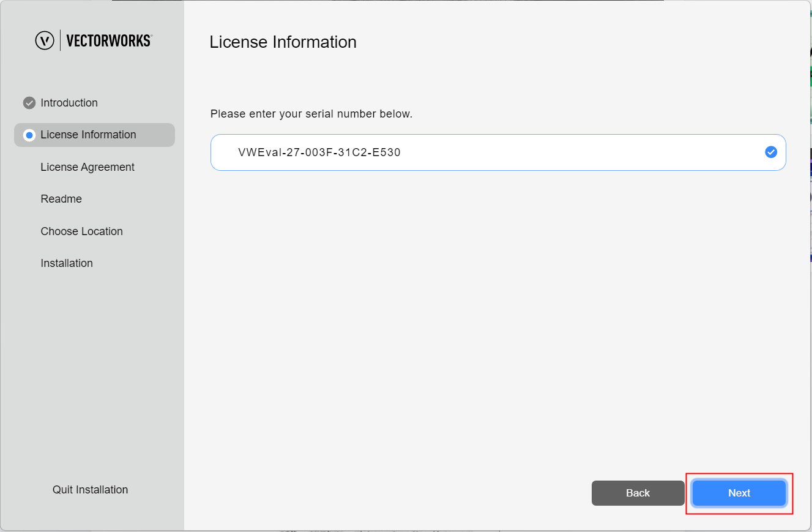
Task: Select the Introduction step label
Action: 69,103
